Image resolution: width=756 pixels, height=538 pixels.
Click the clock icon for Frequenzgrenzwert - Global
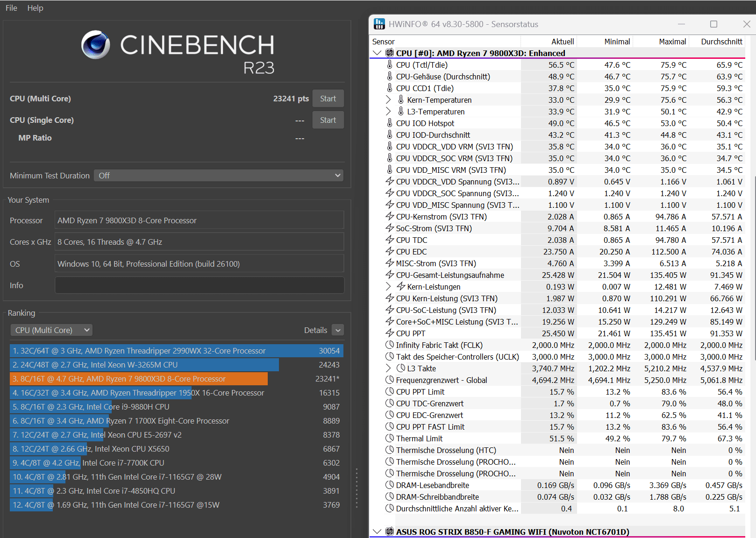coord(390,380)
